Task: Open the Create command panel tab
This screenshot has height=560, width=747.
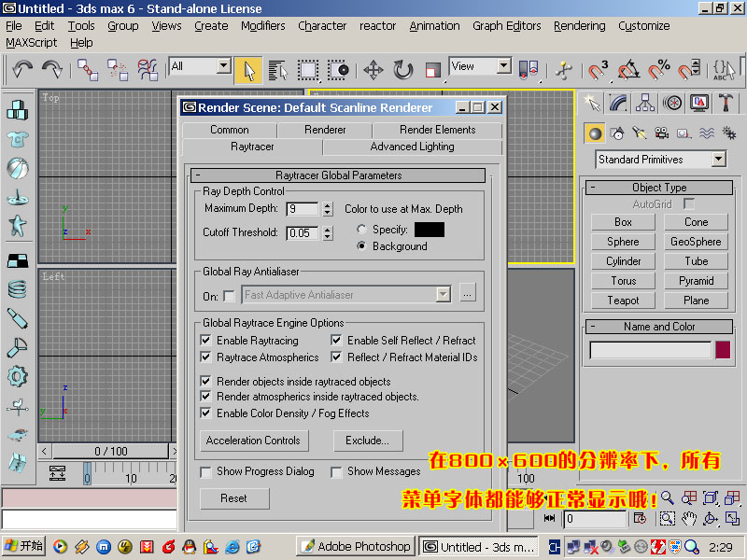Action: pos(591,103)
